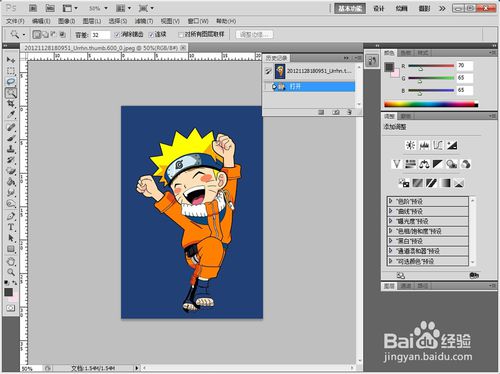
Task: Select the Zoom tool in toolbox
Action: click(x=11, y=272)
